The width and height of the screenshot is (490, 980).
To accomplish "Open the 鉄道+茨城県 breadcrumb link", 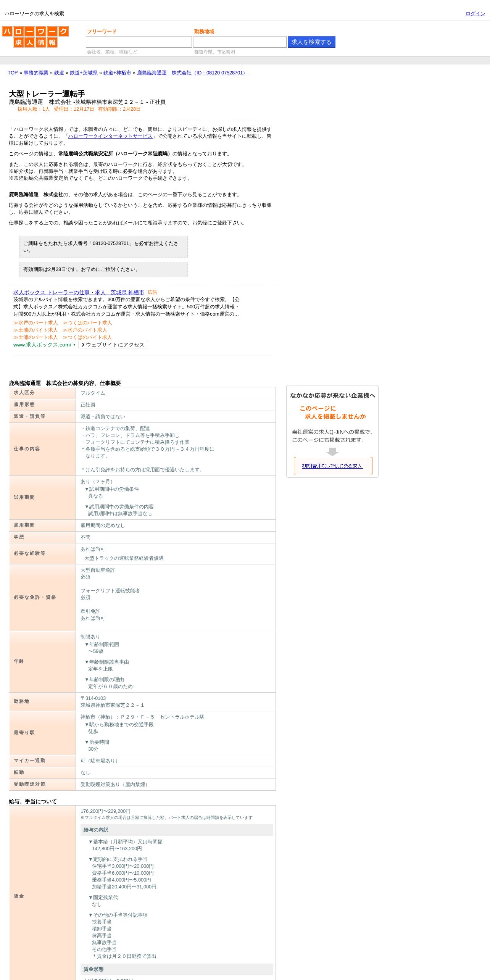I will (84, 73).
